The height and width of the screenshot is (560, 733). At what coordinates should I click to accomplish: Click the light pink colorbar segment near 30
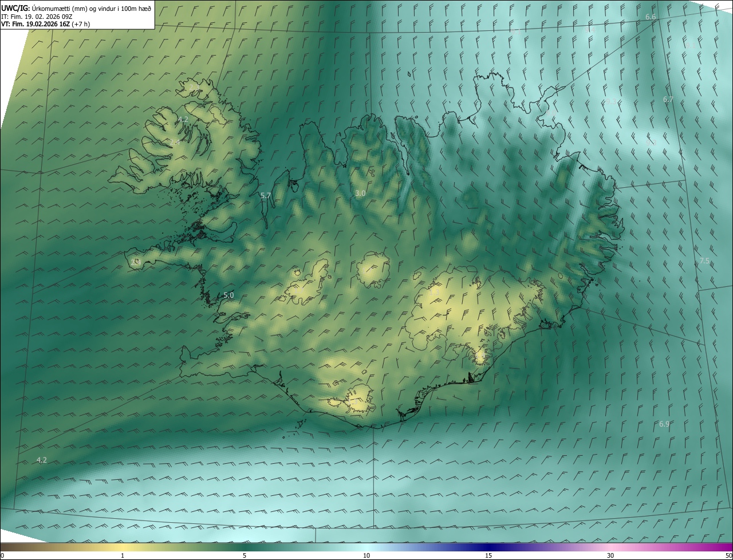coord(610,547)
